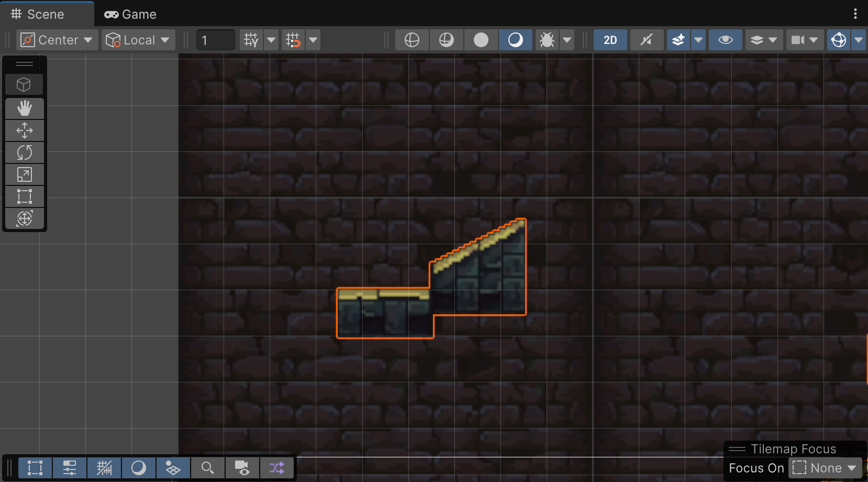868x482 pixels.
Task: Select the Hand pan tool
Action: (x=25, y=108)
